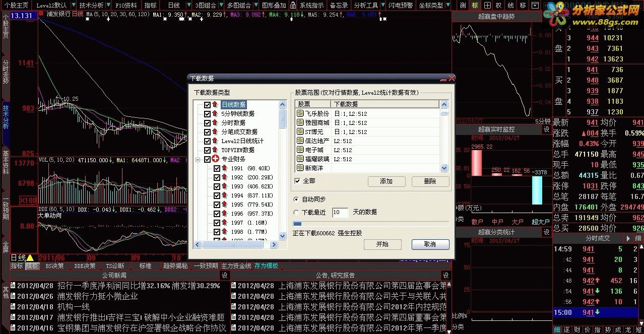The height and width of the screenshot is (334, 644).
Task: Click the stock icon beside ST博元
Action: (x=300, y=131)
